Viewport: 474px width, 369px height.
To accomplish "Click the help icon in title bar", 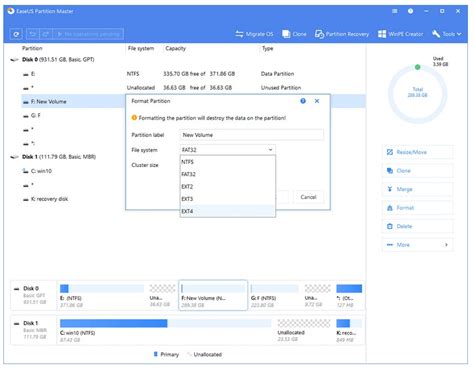I will 410,11.
